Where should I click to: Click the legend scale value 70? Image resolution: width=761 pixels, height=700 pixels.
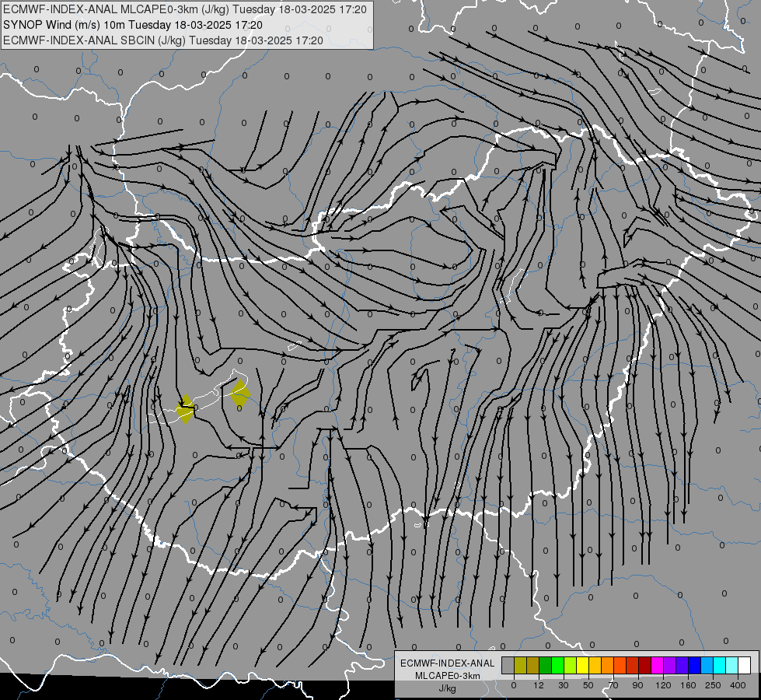(613, 685)
